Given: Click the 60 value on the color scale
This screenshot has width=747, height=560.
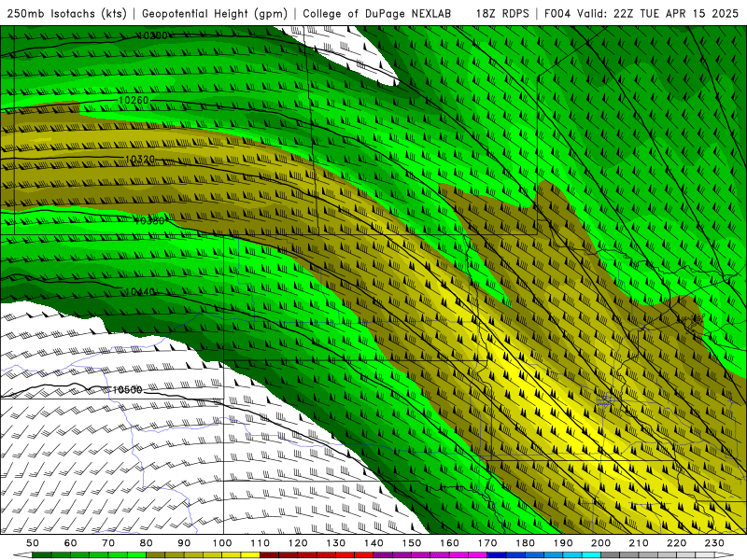Looking at the screenshot, I should (x=71, y=543).
